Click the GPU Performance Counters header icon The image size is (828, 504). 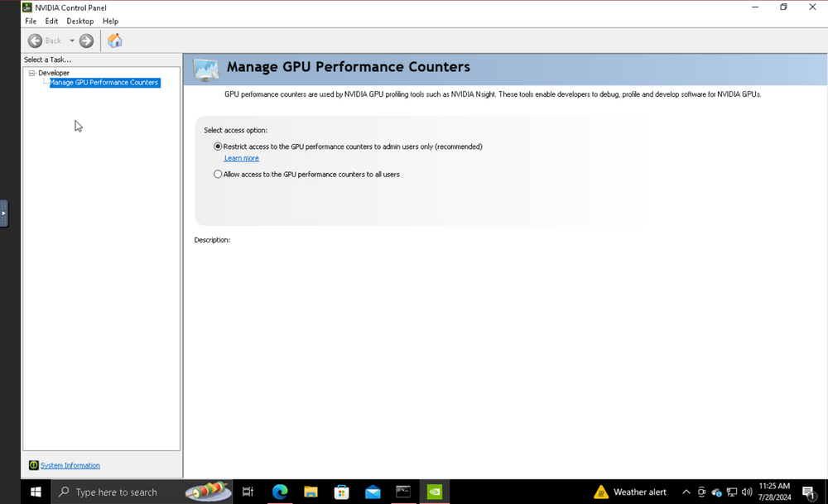coord(206,70)
